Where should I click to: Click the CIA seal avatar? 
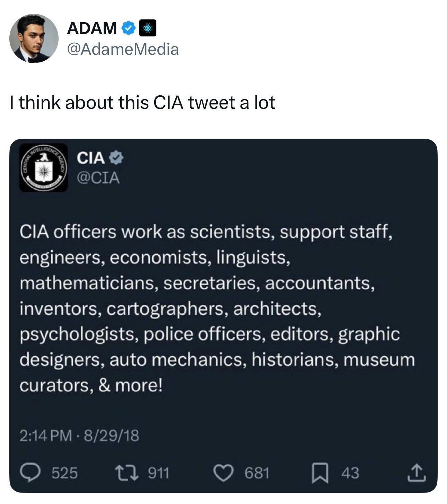point(43,168)
